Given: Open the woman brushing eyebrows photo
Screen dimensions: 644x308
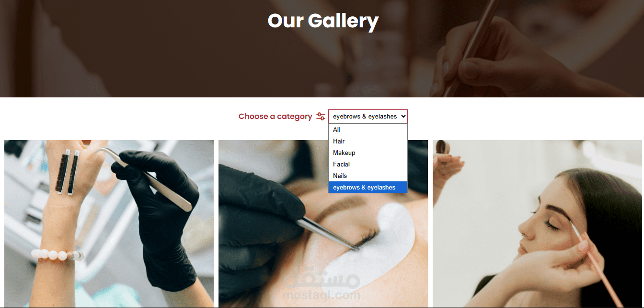Looking at the screenshot, I should click(538, 224).
